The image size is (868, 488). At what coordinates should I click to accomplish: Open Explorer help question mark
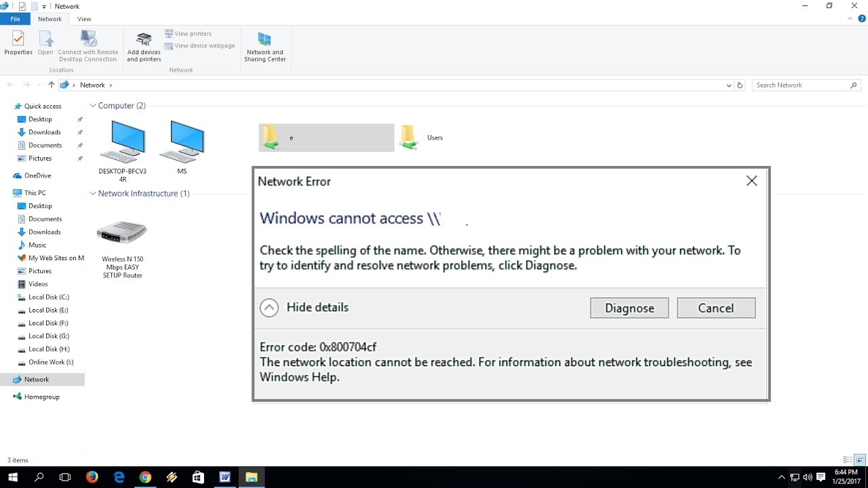[862, 19]
